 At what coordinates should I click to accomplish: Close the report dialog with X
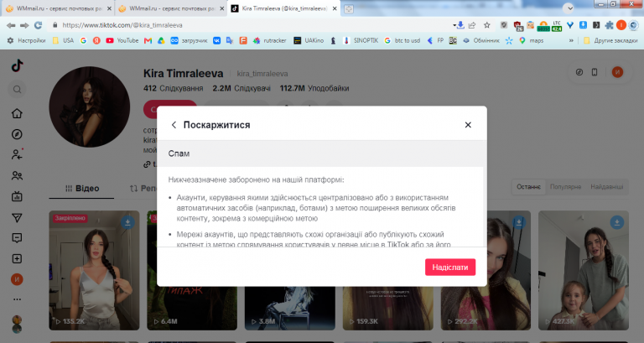pos(468,125)
